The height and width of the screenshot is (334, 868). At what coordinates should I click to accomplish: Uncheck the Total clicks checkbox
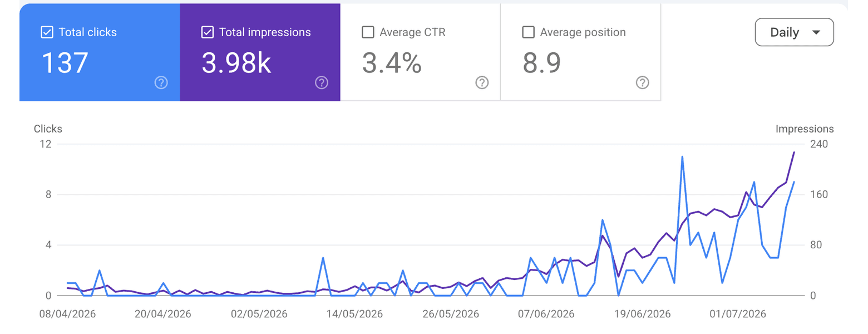(x=47, y=32)
